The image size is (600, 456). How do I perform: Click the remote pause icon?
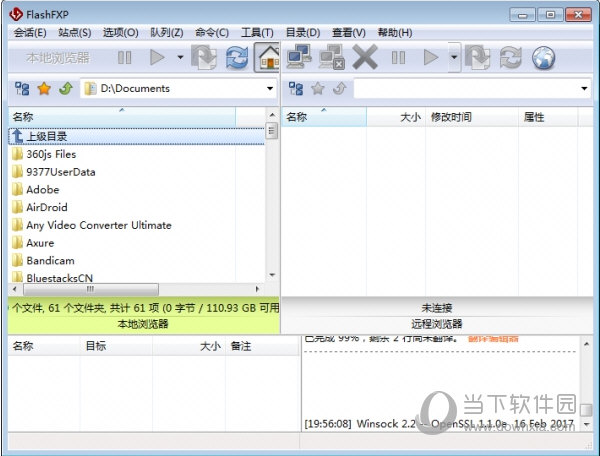(398, 58)
